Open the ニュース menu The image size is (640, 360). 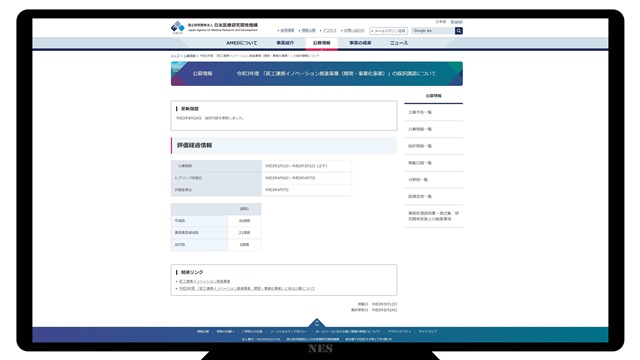pyautogui.click(x=398, y=43)
